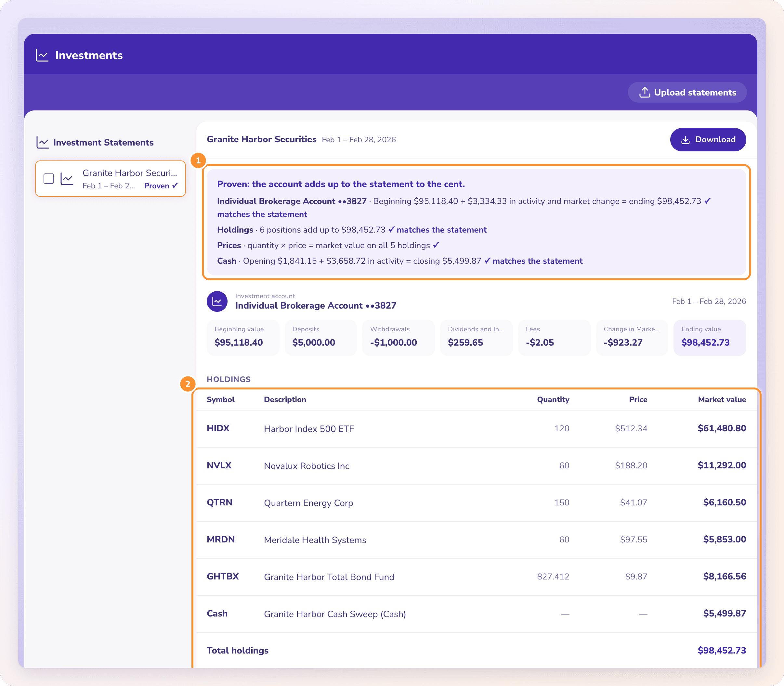Viewport: 784px width, 686px height.
Task: Click the Withdrawals -$1,000.00 card
Action: (398, 338)
